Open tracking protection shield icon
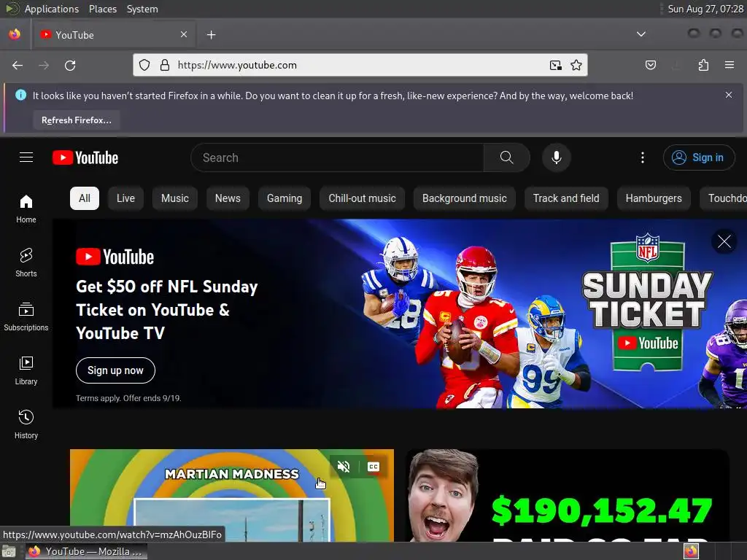Viewport: 747px width, 560px height. 144,65
